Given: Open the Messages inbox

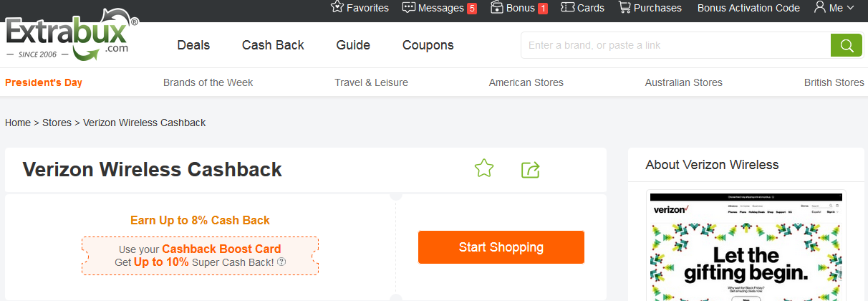Looking at the screenshot, I should click(x=439, y=8).
